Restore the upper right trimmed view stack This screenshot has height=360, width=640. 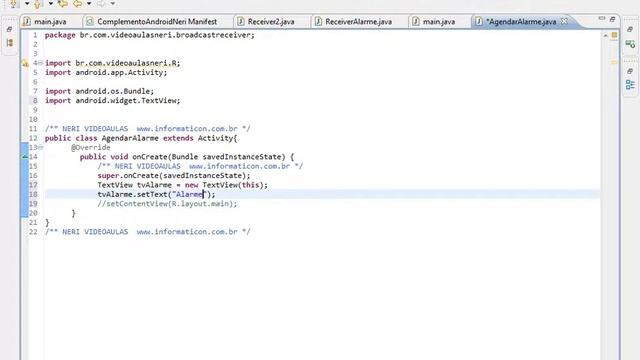pyautogui.click(x=630, y=29)
